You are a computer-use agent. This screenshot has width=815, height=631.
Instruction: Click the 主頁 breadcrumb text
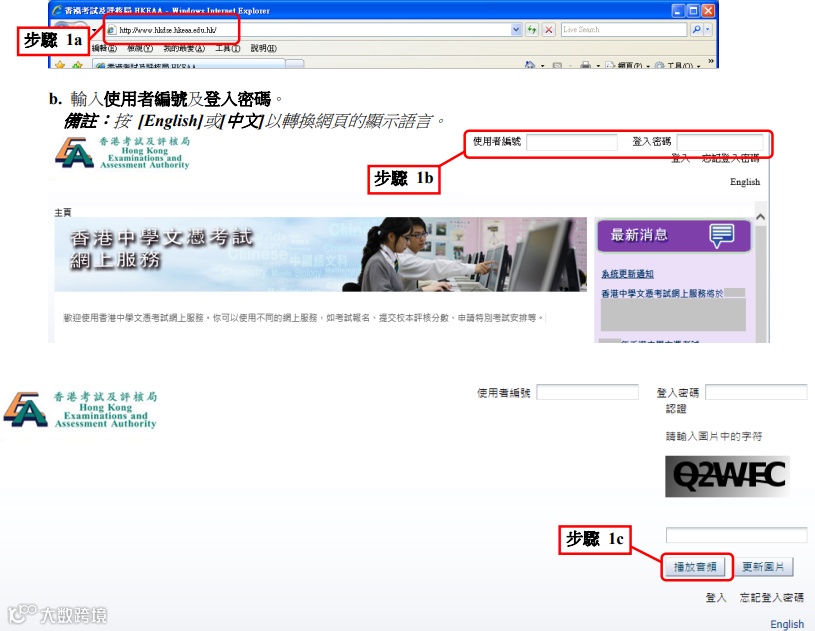[63, 212]
